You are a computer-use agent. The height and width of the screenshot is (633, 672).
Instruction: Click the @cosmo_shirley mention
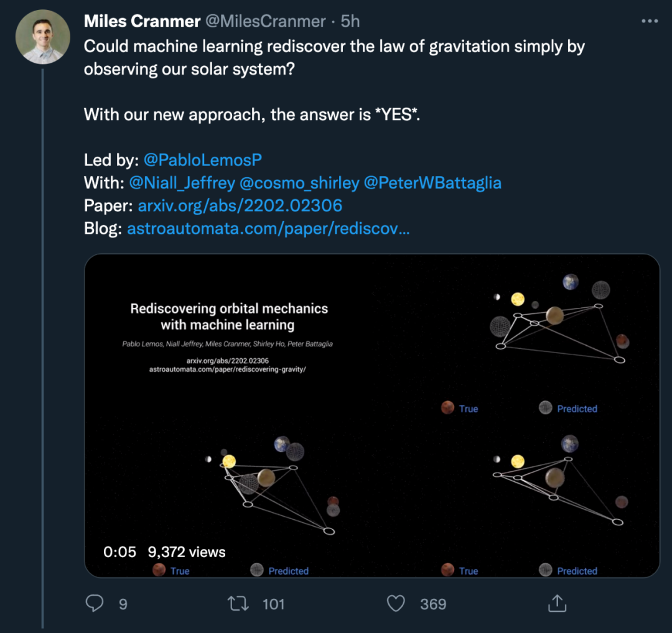301,183
